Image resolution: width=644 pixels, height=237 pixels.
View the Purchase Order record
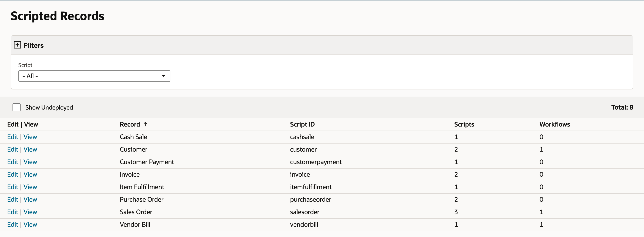coord(30,199)
